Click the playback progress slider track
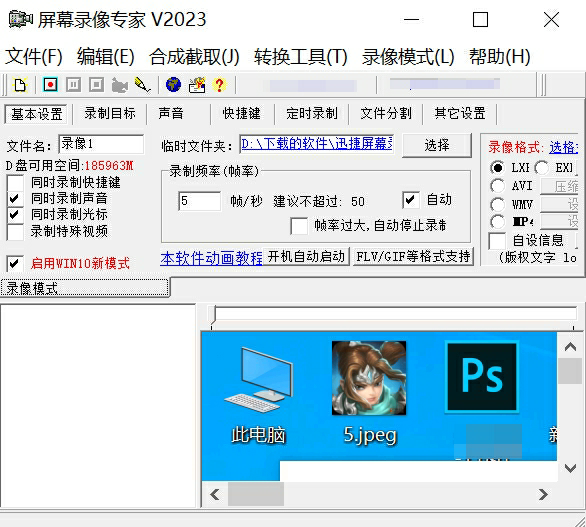 [x=395, y=314]
